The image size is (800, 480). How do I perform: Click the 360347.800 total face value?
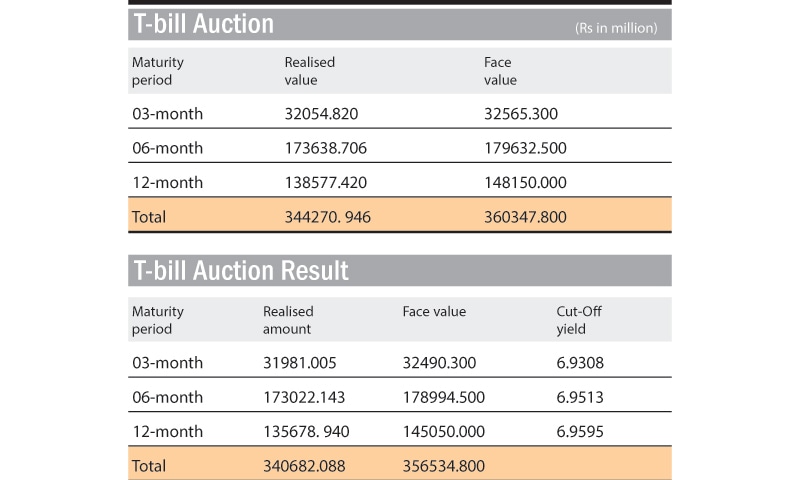point(525,216)
